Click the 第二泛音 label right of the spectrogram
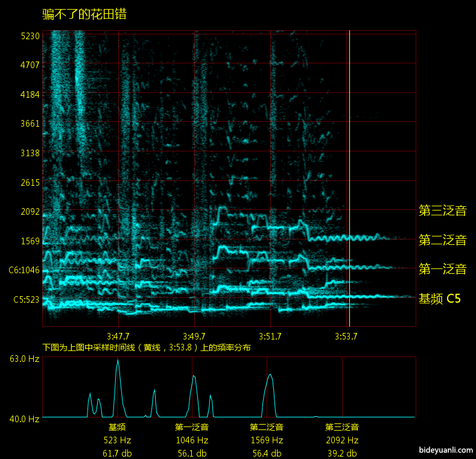 pyautogui.click(x=442, y=240)
